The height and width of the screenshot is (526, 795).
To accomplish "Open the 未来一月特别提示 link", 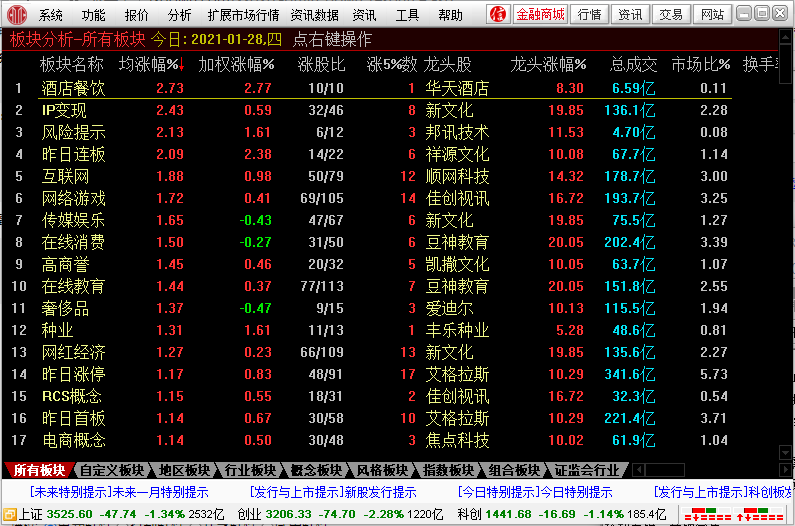I will tap(160, 493).
